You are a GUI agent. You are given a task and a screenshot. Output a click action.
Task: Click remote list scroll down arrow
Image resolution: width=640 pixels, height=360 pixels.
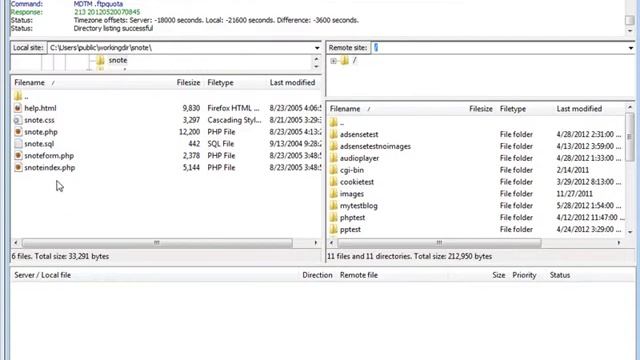[x=630, y=232]
